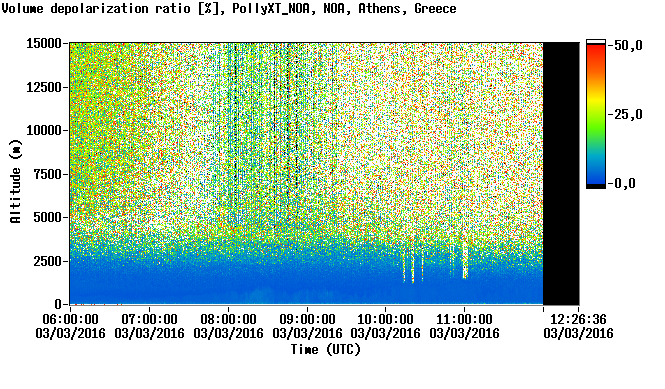
Task: Click the 15000 altitude axis label
Action: tap(44, 43)
